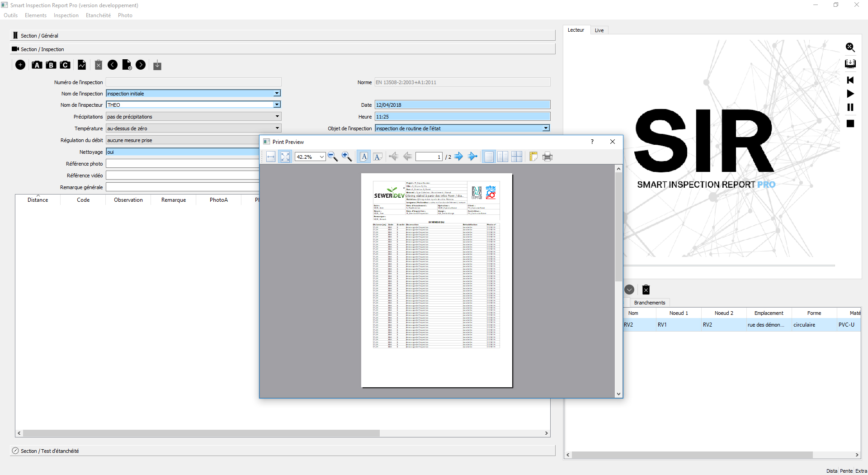868x475 pixels.
Task: Switch to the Live tab
Action: click(599, 30)
